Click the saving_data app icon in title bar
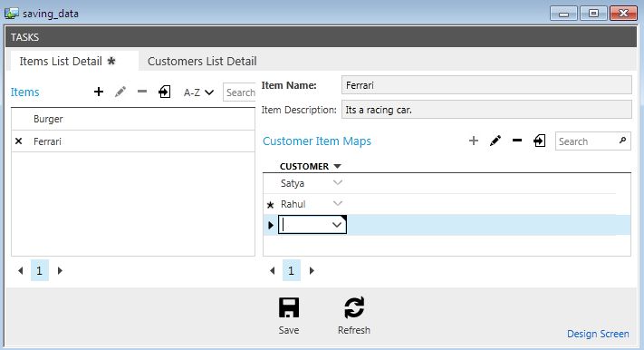The width and height of the screenshot is (644, 350). [12, 14]
